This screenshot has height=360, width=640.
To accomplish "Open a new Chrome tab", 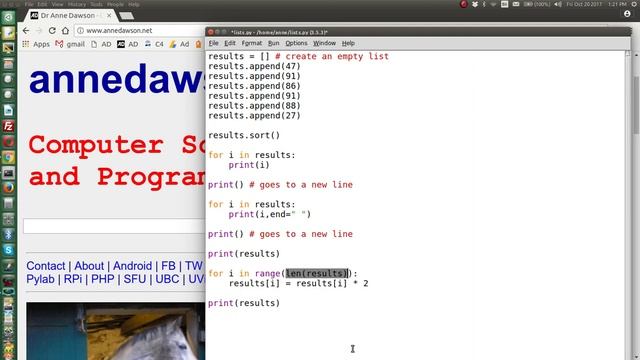I will [127, 16].
